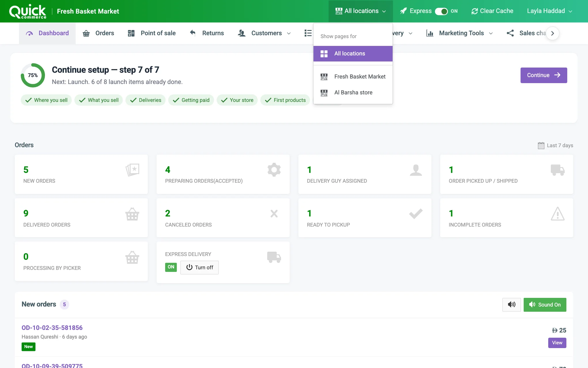Click the New orders count badge 5
This screenshot has height=368, width=588.
tap(64, 305)
